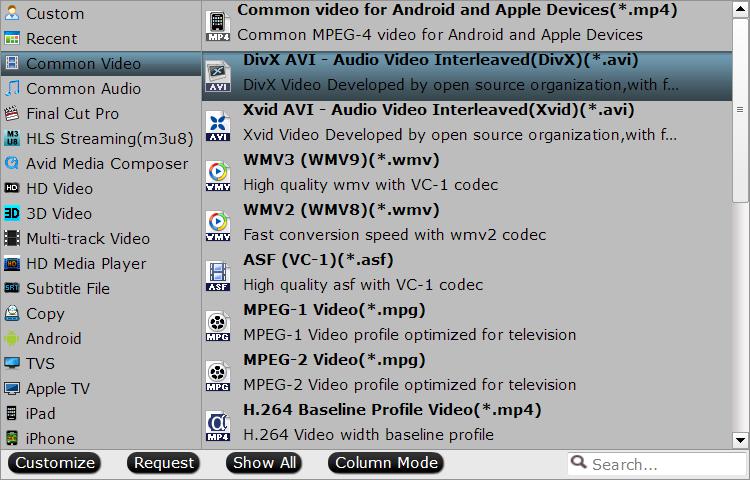Click the Avid Media Composer icon
The height and width of the screenshot is (480, 750).
pos(12,164)
